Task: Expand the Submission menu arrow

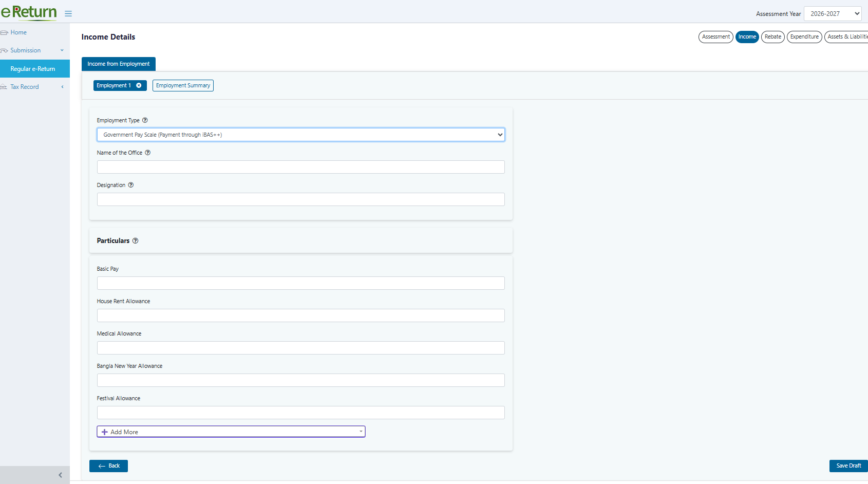Action: coord(62,50)
